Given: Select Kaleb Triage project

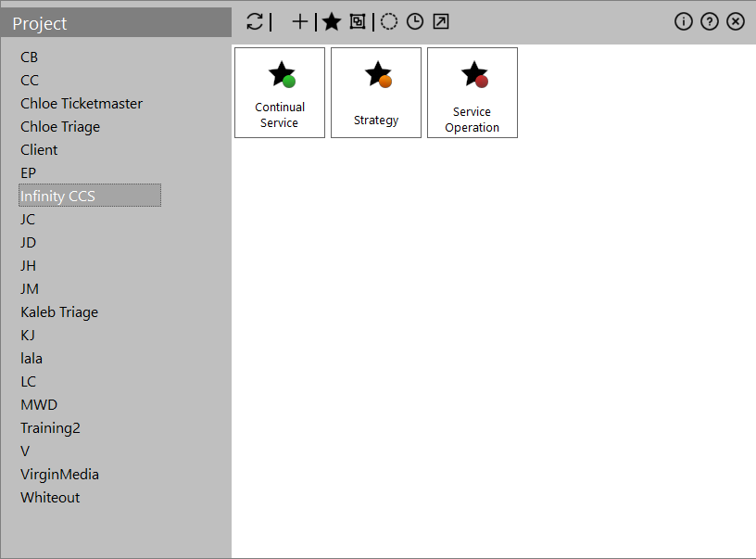Looking at the screenshot, I should pyautogui.click(x=59, y=312).
